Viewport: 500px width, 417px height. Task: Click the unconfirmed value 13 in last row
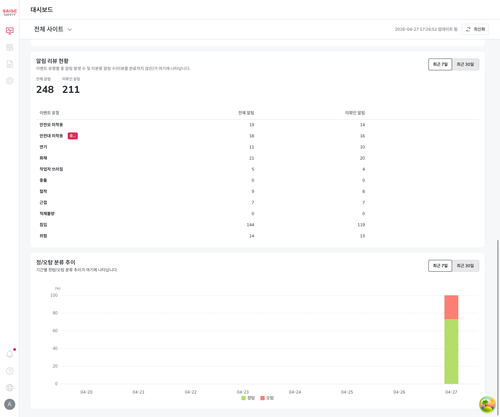click(362, 236)
